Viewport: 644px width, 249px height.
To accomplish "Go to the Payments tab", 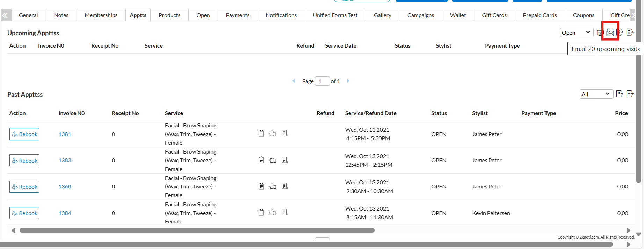I will pyautogui.click(x=238, y=15).
